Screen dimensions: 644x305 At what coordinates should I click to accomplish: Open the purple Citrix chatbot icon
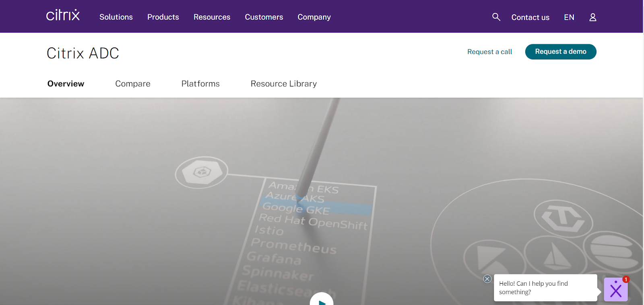pos(616,289)
